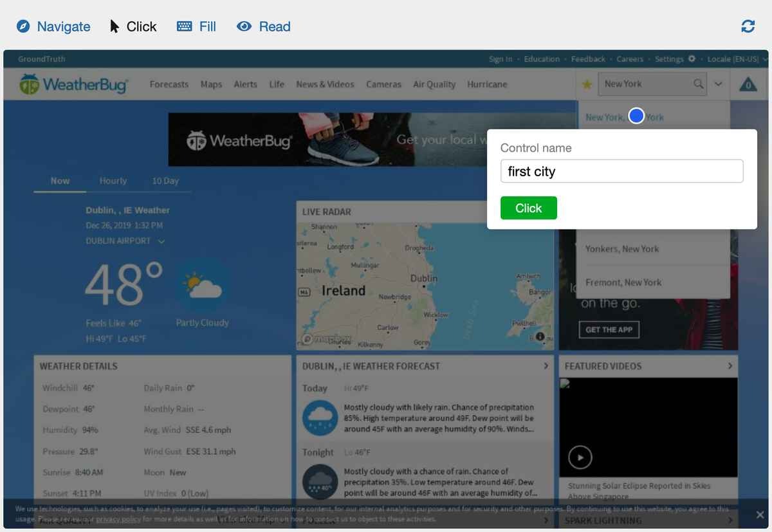The image size is (772, 532).
Task: Click the WeatherBug logo in header
Action: click(x=73, y=84)
